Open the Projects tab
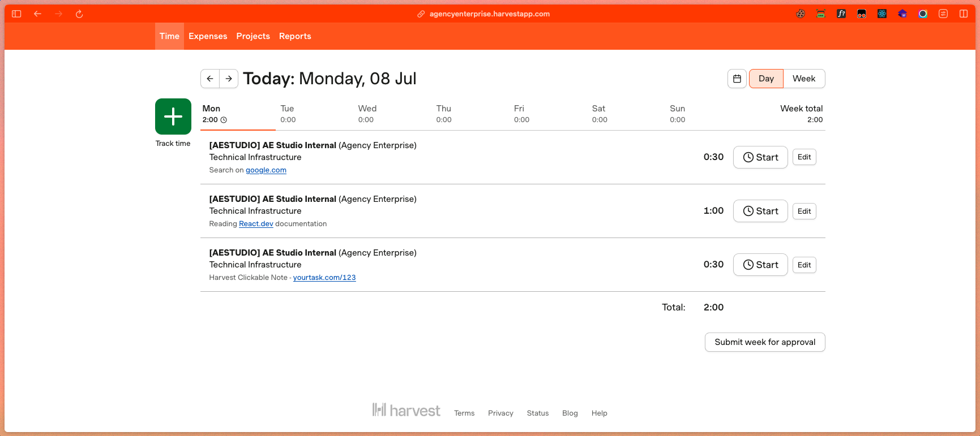The width and height of the screenshot is (980, 436). point(253,36)
